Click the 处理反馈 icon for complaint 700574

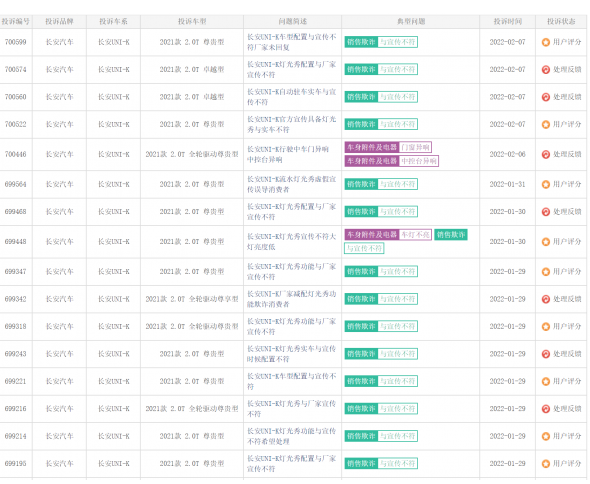click(546, 70)
